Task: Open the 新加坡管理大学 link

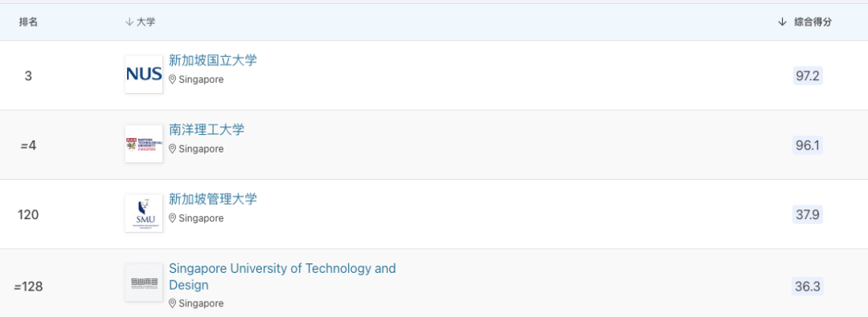Action: pyautogui.click(x=212, y=199)
